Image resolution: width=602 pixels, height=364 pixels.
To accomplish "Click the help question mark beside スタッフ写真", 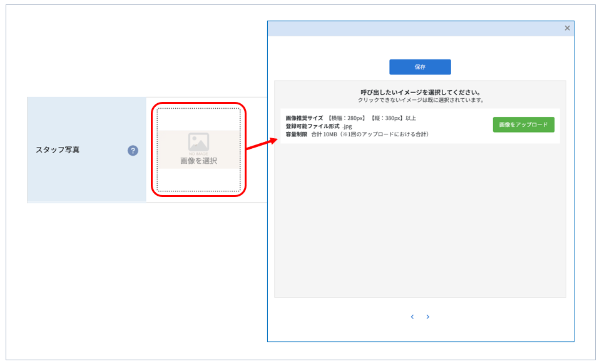I will 133,150.
